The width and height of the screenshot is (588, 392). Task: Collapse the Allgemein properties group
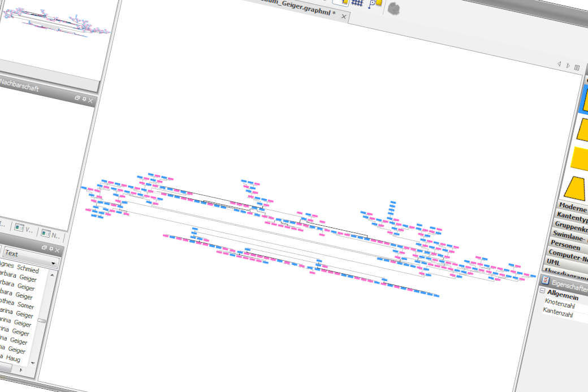542,291
